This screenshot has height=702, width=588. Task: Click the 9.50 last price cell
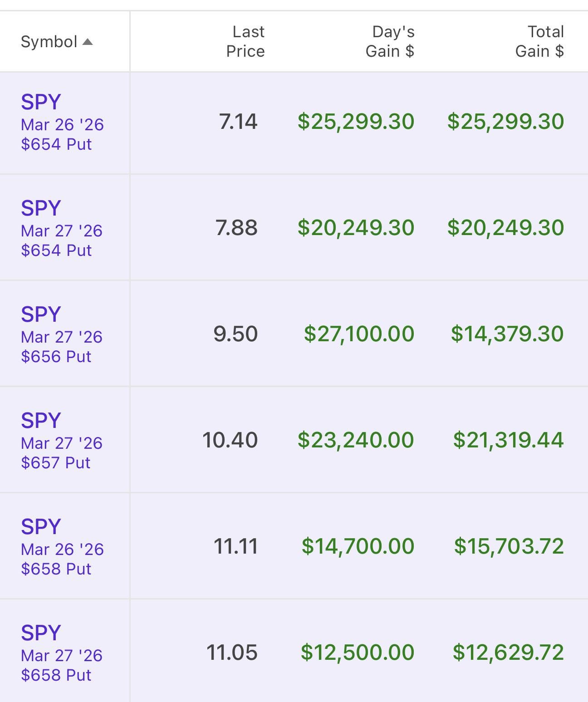[x=235, y=334]
